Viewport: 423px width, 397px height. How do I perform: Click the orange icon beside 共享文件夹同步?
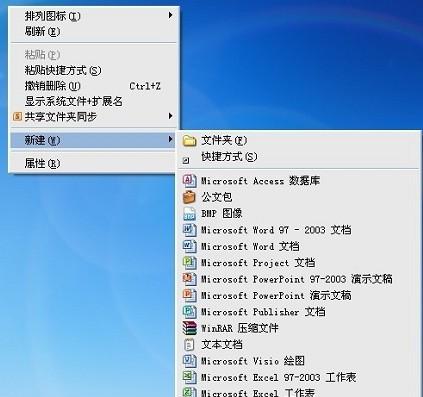tap(17, 117)
